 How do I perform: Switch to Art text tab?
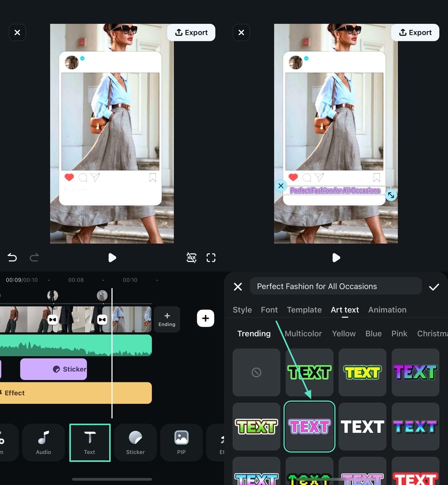coord(345,310)
